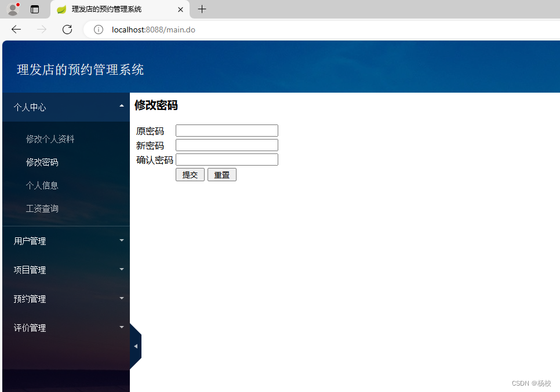Image resolution: width=560 pixels, height=392 pixels.
Task: Close the 理发店的预约管理系统 tab
Action: (x=180, y=10)
